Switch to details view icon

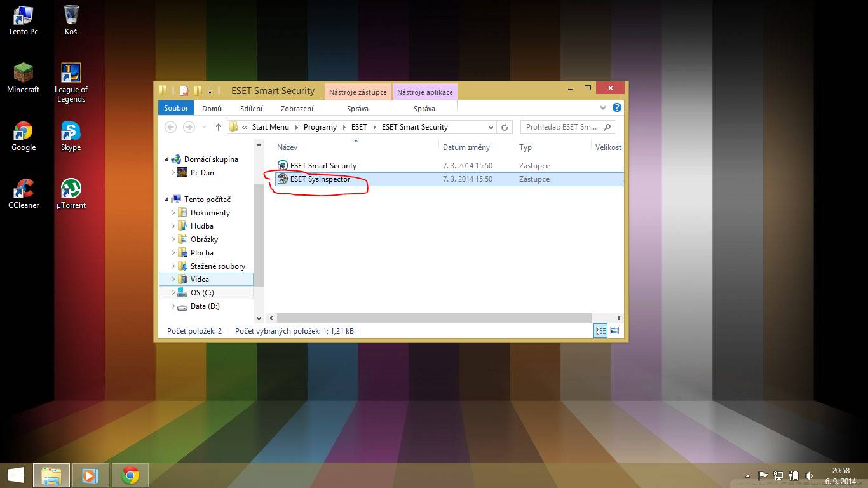[600, 330]
